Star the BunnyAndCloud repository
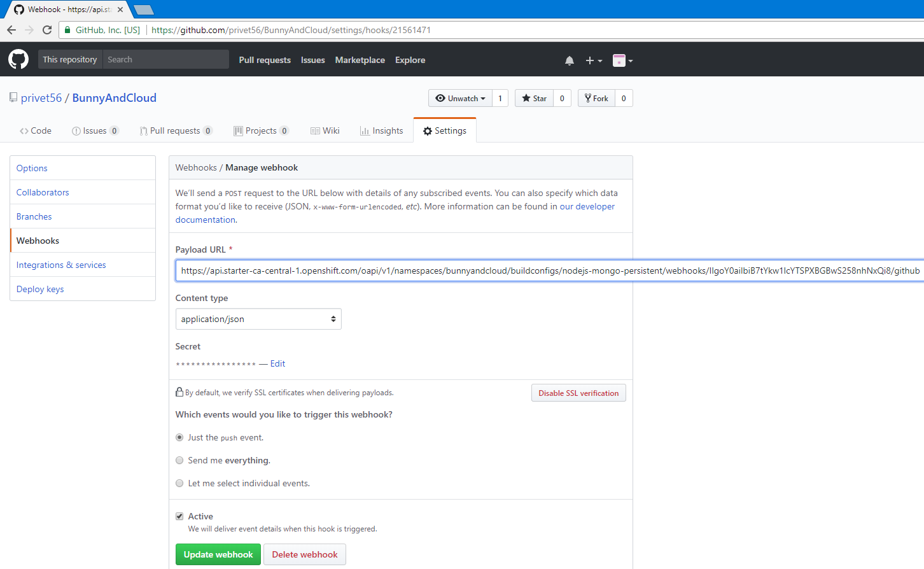Viewport: 924px width, 569px height. click(534, 98)
